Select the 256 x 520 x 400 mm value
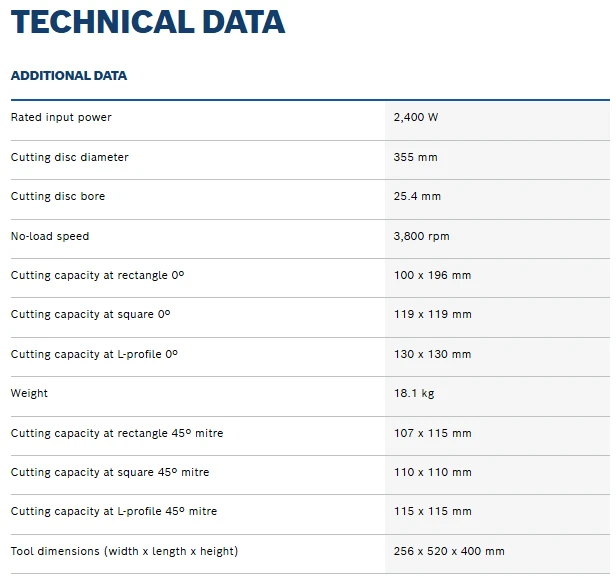The height and width of the screenshot is (579, 616). click(x=449, y=551)
